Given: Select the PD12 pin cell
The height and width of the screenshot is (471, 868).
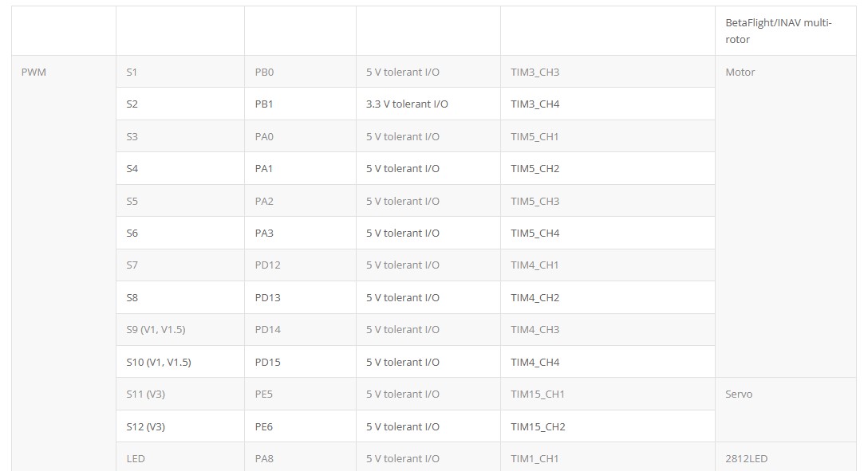Looking at the screenshot, I should click(x=301, y=265).
